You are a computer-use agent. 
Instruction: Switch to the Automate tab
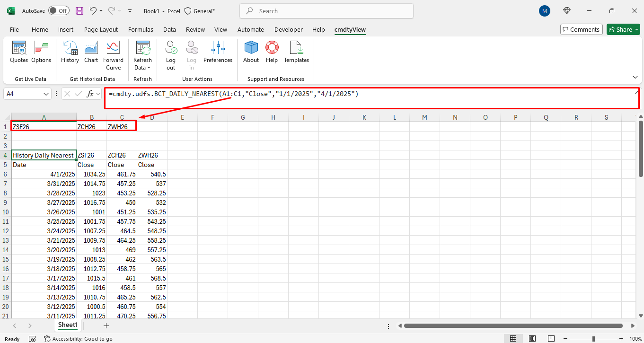coord(250,29)
